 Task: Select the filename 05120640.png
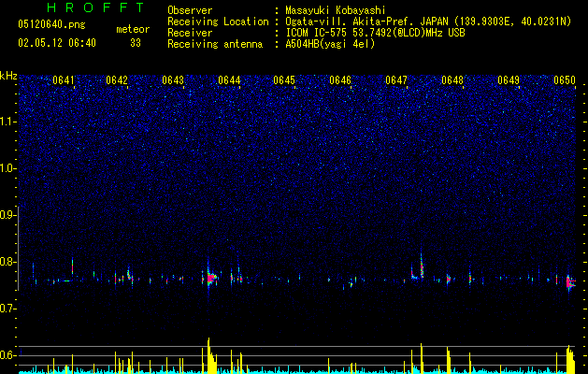(x=51, y=25)
